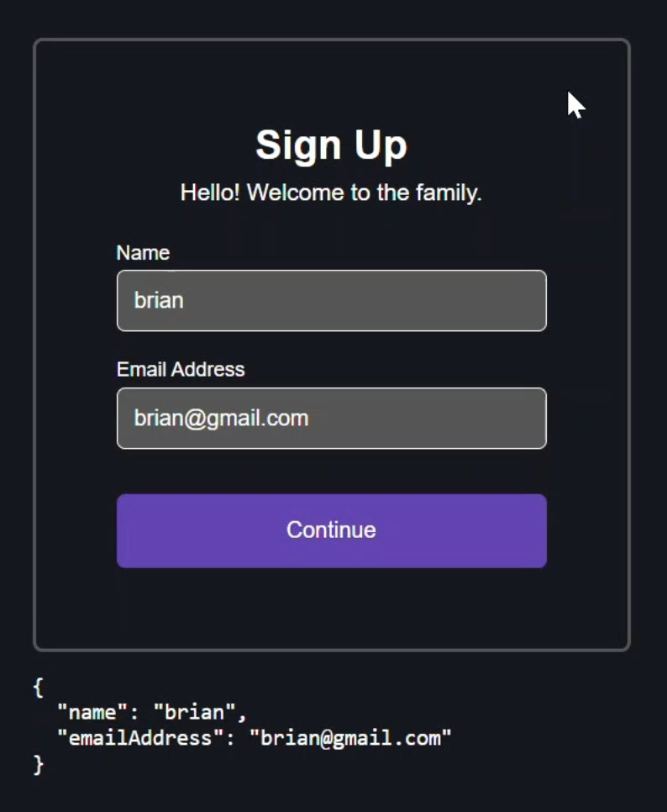The image size is (667, 812).
Task: Click the "brian" value in JSON output
Action: pos(194,713)
